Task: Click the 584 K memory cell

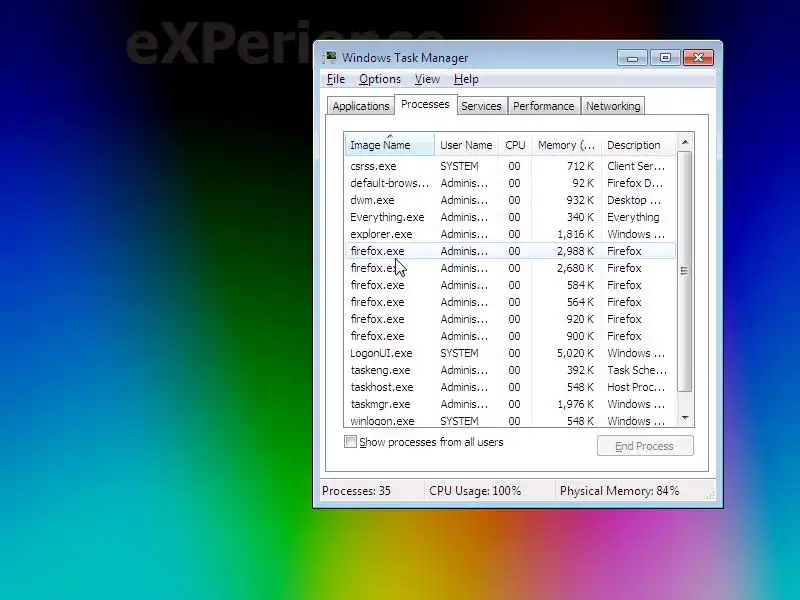Action: tap(580, 285)
